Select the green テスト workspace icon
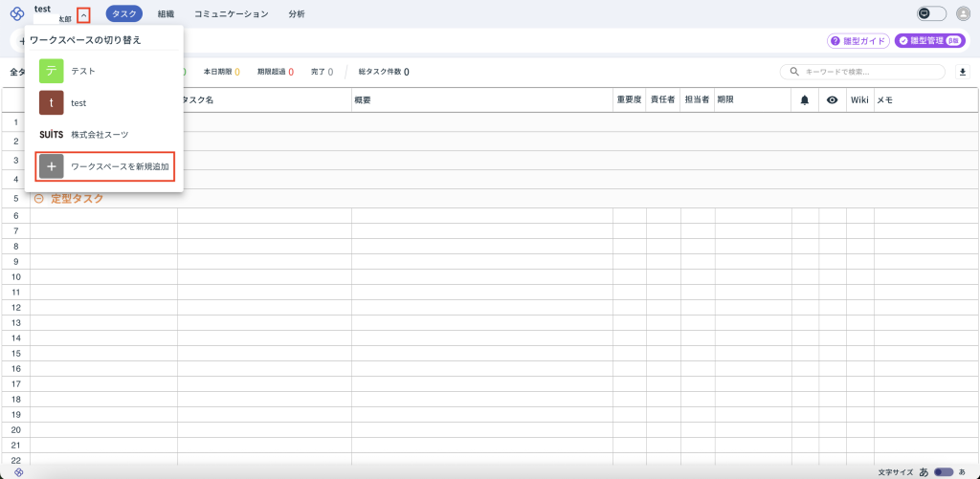Viewport: 980px width, 479px height. (x=52, y=71)
